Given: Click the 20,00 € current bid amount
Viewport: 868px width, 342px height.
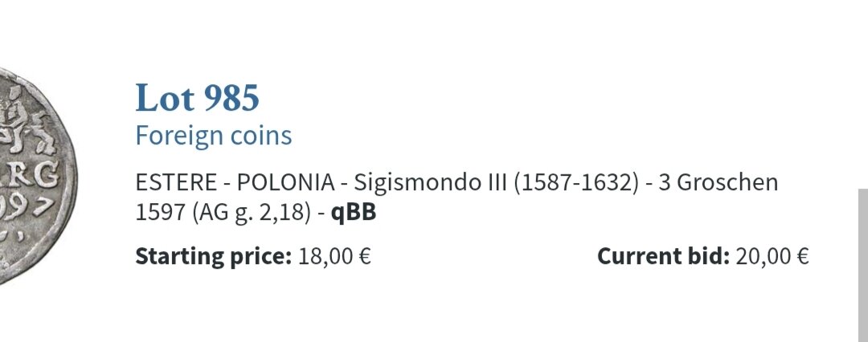Looking at the screenshot, I should click(x=772, y=257).
